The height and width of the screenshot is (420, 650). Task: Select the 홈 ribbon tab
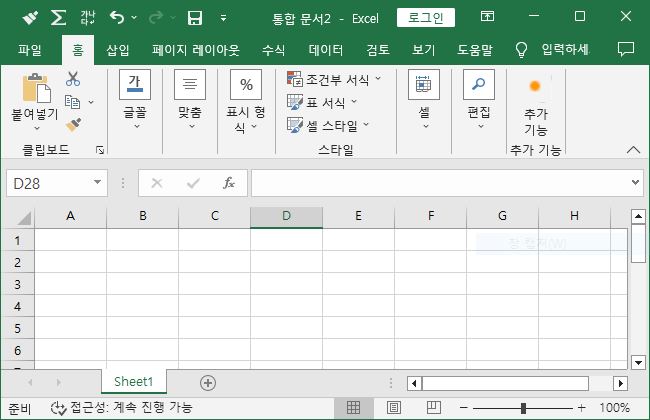click(78, 50)
